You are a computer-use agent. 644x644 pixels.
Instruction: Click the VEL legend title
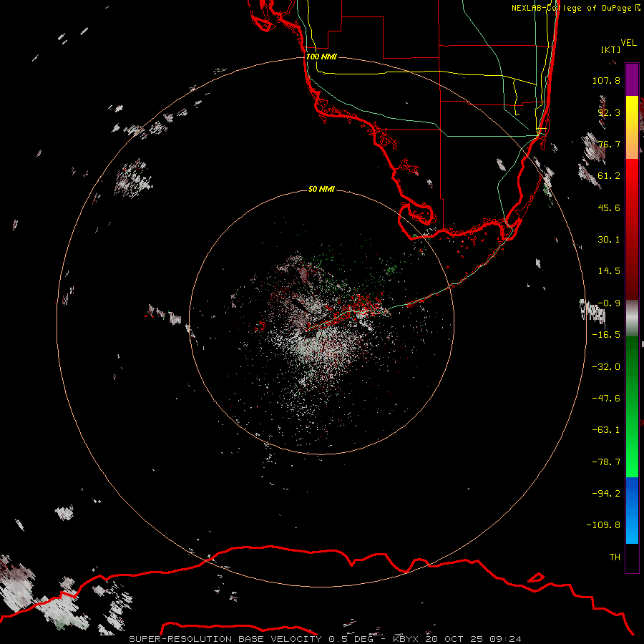(628, 43)
